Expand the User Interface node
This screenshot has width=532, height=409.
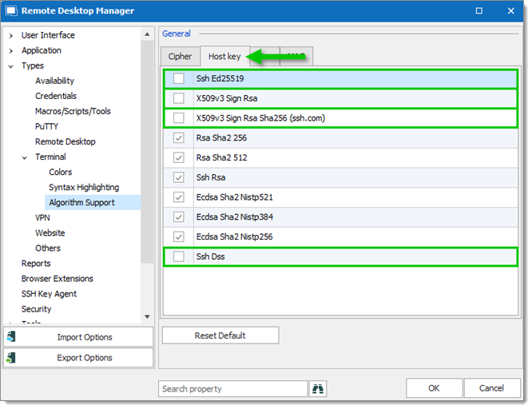coord(11,35)
